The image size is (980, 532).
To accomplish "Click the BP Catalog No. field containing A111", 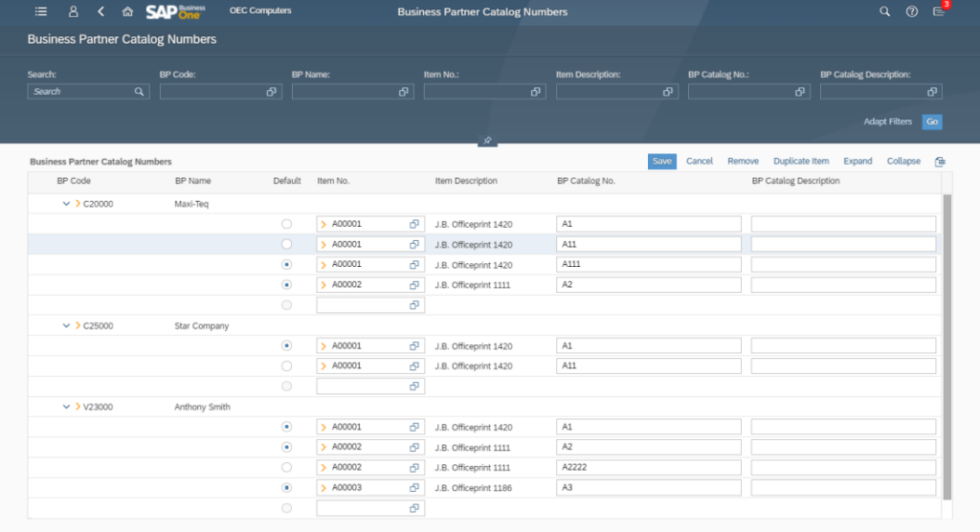I will pyautogui.click(x=648, y=264).
